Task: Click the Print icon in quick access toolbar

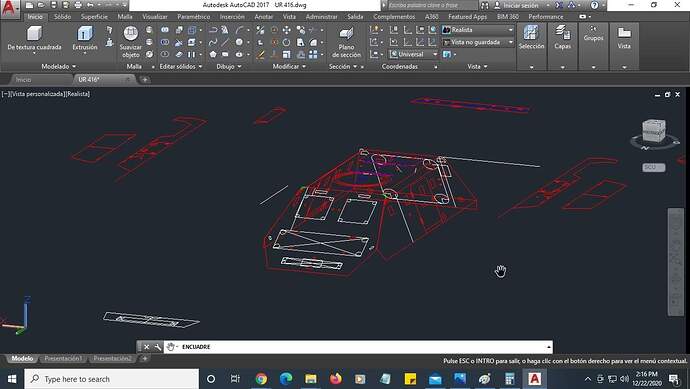Action: point(78,5)
